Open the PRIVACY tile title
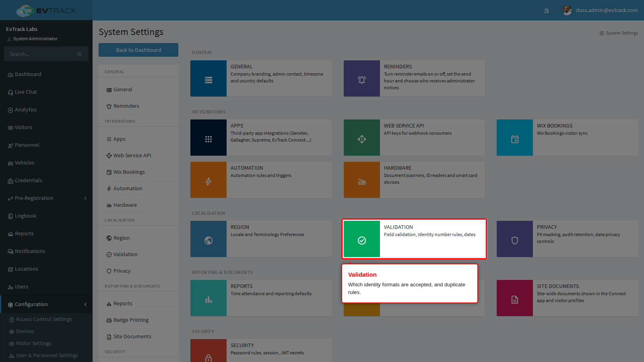644x362 pixels. 547,227
